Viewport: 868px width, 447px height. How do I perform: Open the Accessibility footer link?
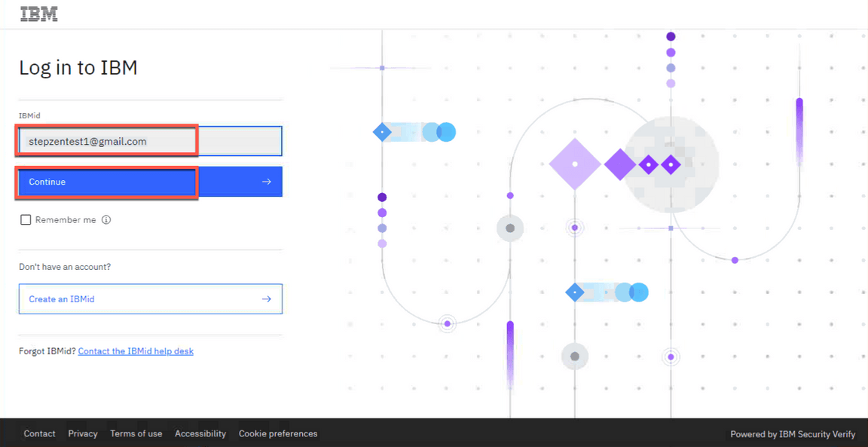200,433
